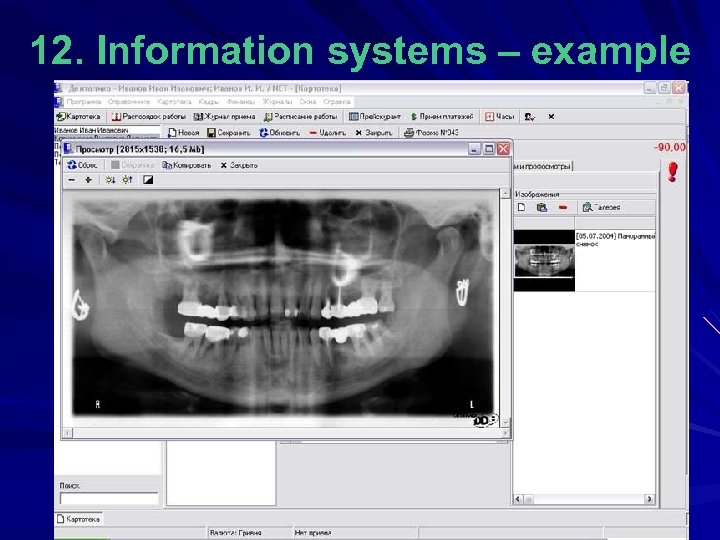Refresh the card with Обновить
This screenshot has width=720, height=540.
click(x=280, y=133)
